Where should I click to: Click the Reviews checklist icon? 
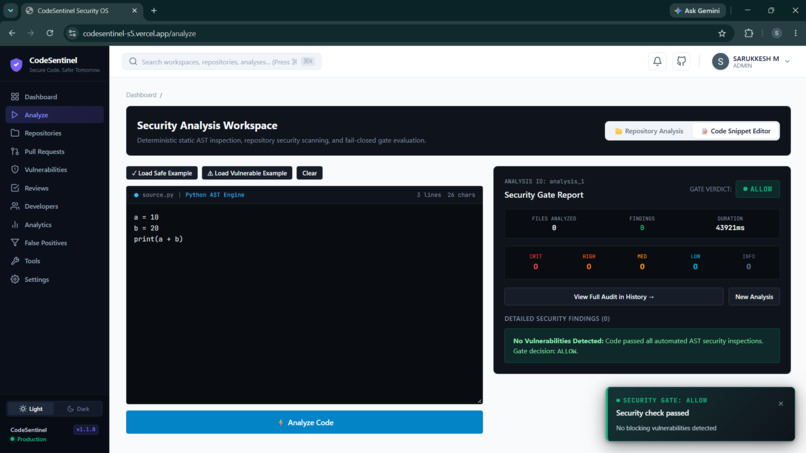coord(15,188)
